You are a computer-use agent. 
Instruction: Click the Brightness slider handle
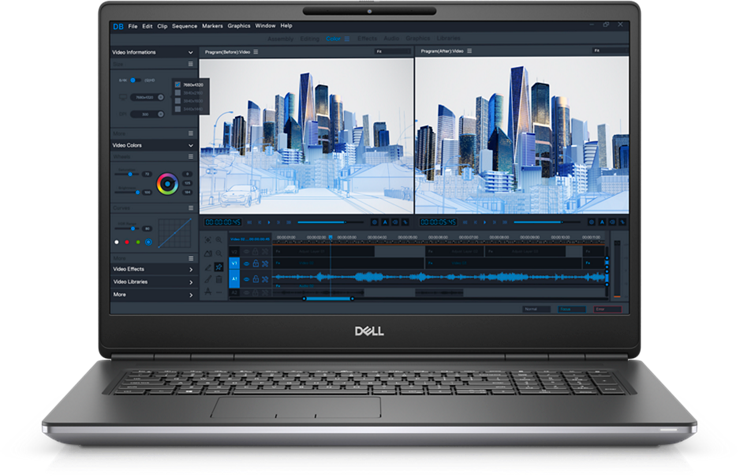(x=137, y=192)
